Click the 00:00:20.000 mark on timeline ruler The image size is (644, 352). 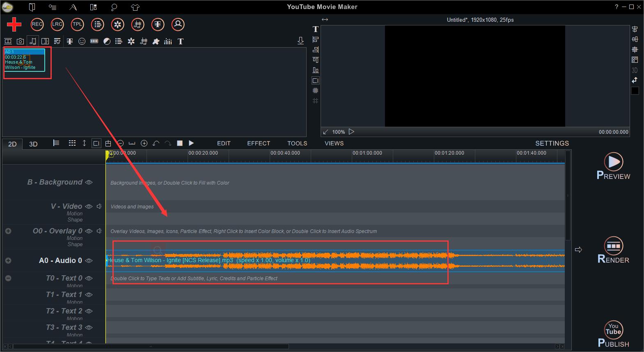click(203, 153)
